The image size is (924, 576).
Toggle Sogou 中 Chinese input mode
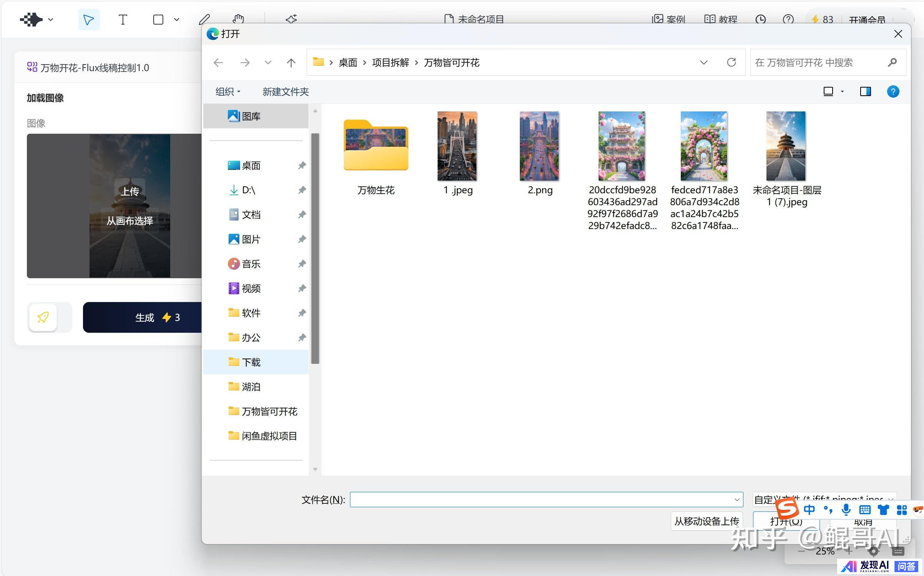[x=809, y=510]
